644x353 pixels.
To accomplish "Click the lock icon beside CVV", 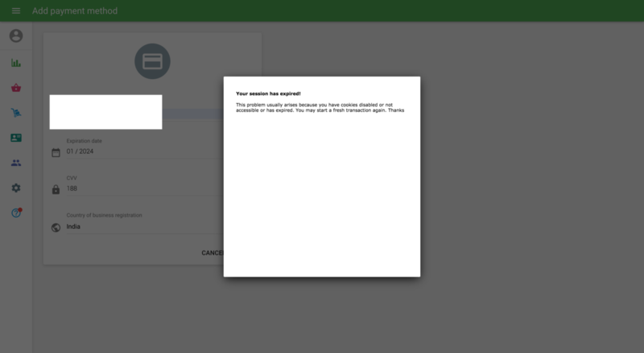I will [x=56, y=189].
